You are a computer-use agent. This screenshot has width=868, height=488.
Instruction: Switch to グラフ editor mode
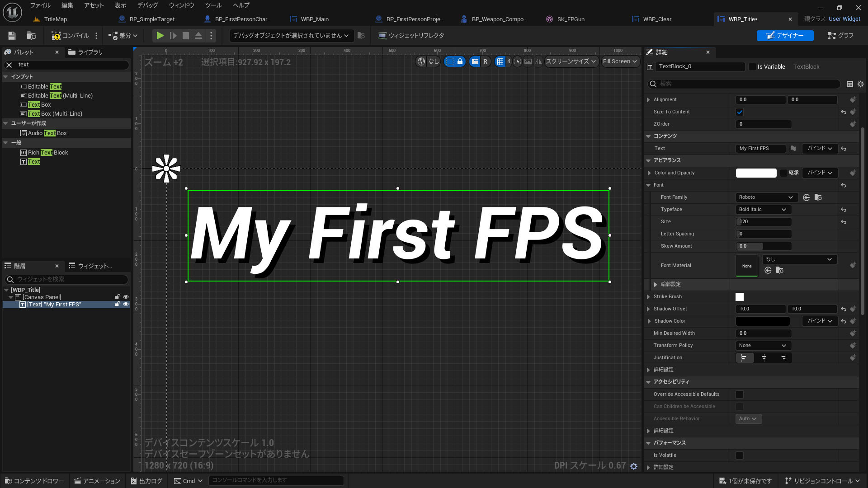point(840,36)
